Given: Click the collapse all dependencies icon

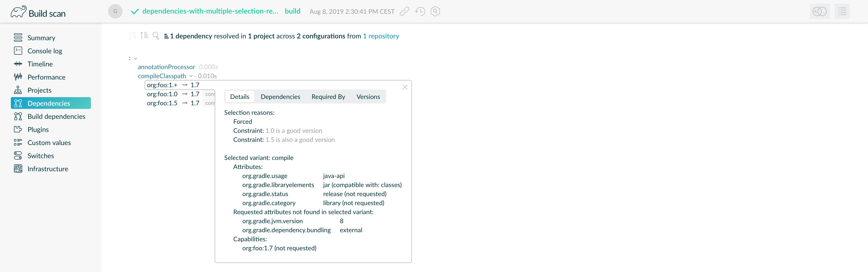Looking at the screenshot, I should [x=145, y=35].
